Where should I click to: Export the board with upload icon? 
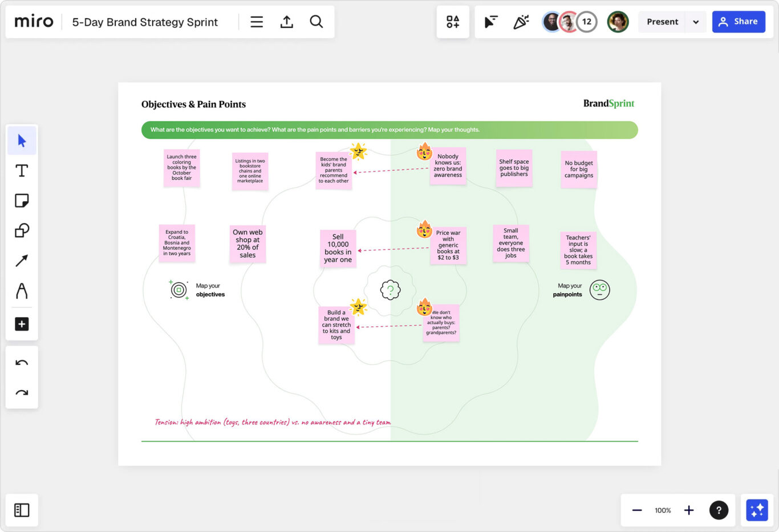[287, 22]
